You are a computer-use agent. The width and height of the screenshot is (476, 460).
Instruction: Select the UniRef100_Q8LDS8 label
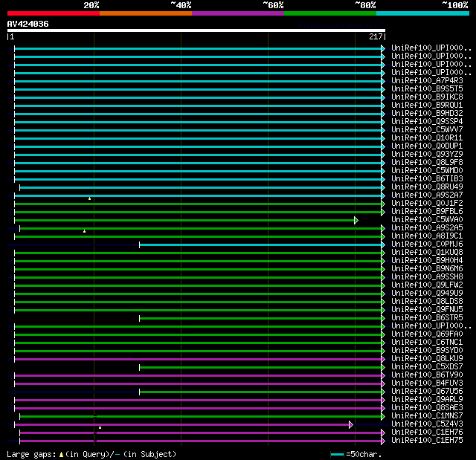click(427, 302)
